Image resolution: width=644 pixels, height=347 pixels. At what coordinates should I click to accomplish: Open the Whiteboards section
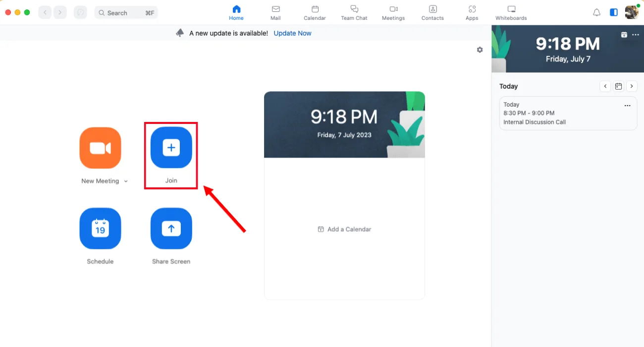[510, 12]
